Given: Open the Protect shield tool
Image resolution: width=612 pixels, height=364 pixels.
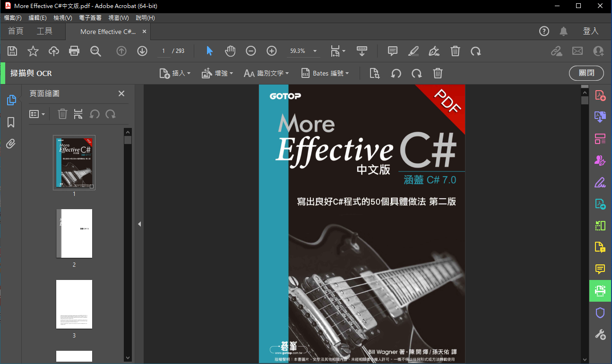Looking at the screenshot, I should (600, 313).
